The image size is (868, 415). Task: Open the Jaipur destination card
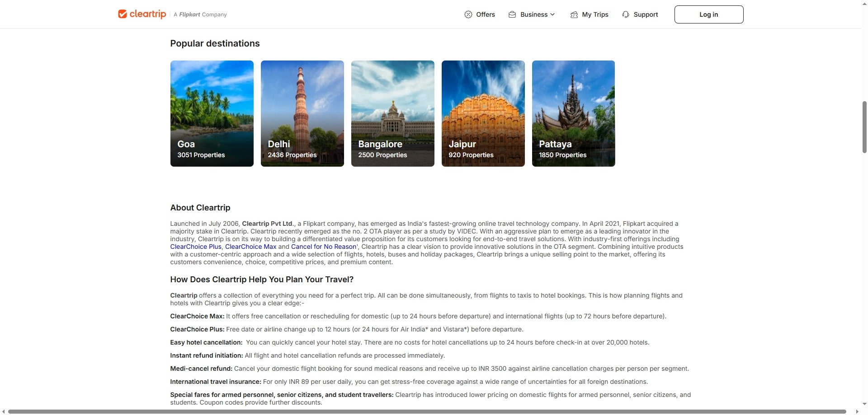pyautogui.click(x=483, y=113)
